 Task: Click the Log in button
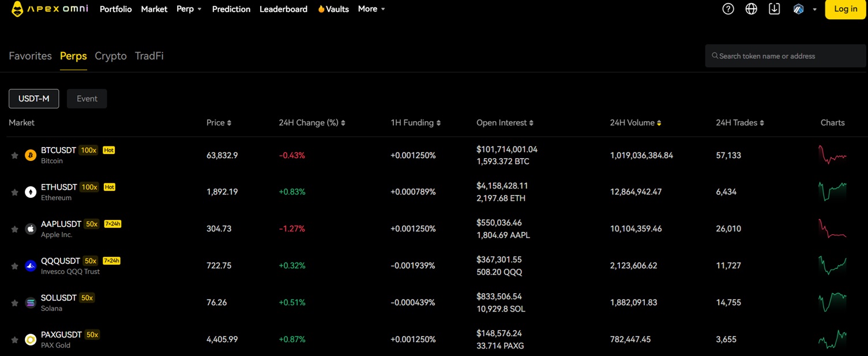point(846,9)
